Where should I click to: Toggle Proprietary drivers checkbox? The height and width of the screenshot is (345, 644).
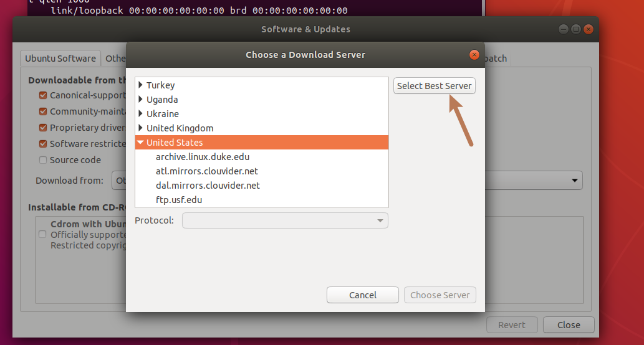(x=43, y=128)
